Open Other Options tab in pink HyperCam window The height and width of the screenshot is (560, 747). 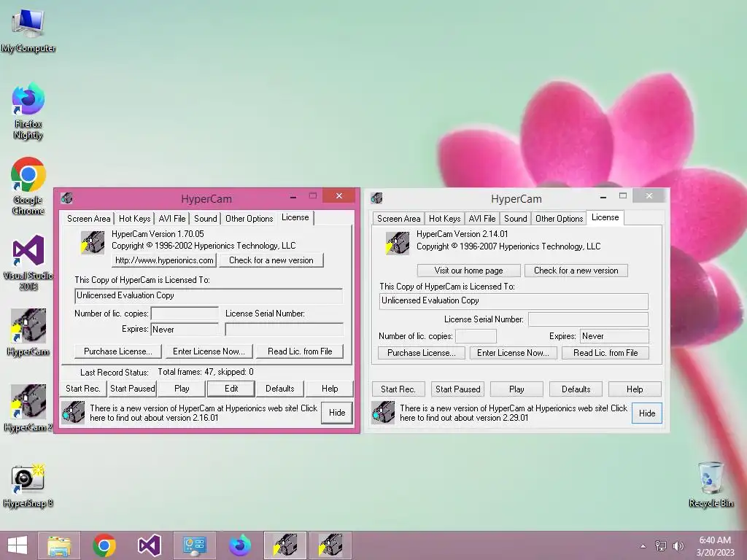click(249, 219)
